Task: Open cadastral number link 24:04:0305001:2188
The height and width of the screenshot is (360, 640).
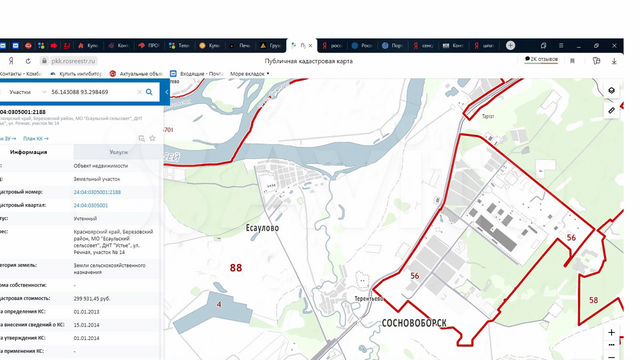Action: click(97, 192)
